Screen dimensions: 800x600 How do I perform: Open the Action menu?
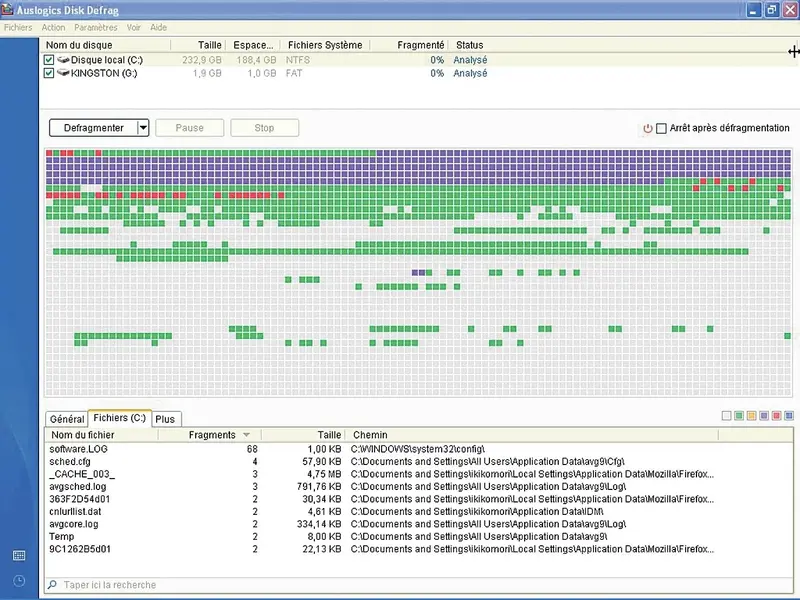point(53,28)
